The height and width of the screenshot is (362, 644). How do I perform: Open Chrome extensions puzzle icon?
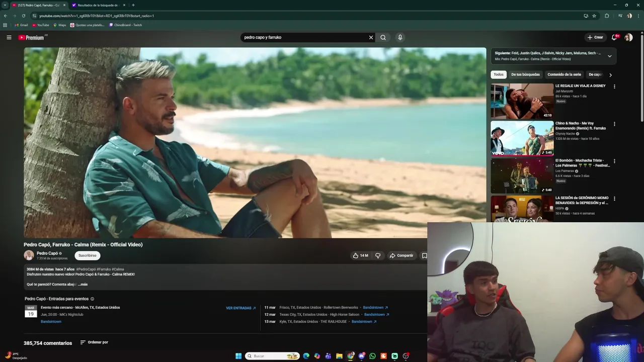point(607,16)
